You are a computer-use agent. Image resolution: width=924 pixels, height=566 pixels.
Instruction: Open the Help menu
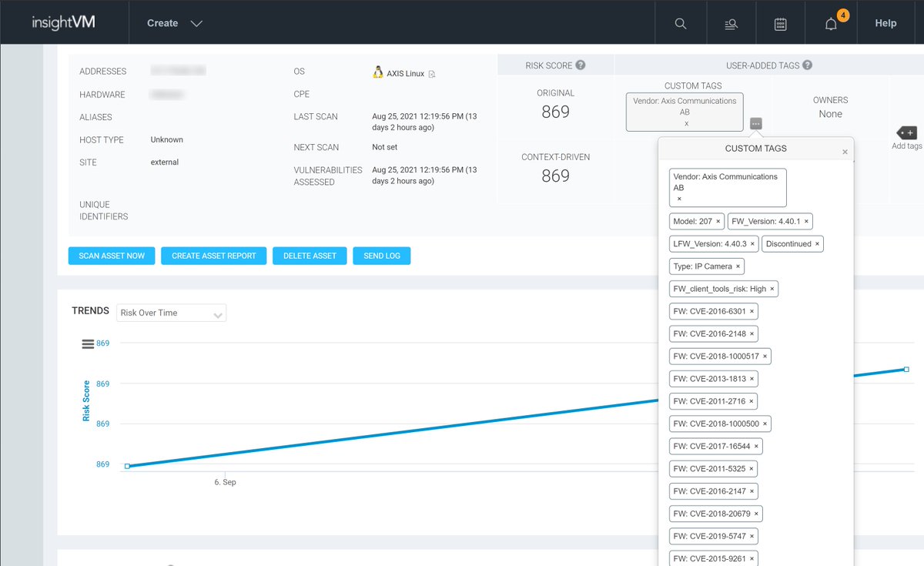point(885,23)
